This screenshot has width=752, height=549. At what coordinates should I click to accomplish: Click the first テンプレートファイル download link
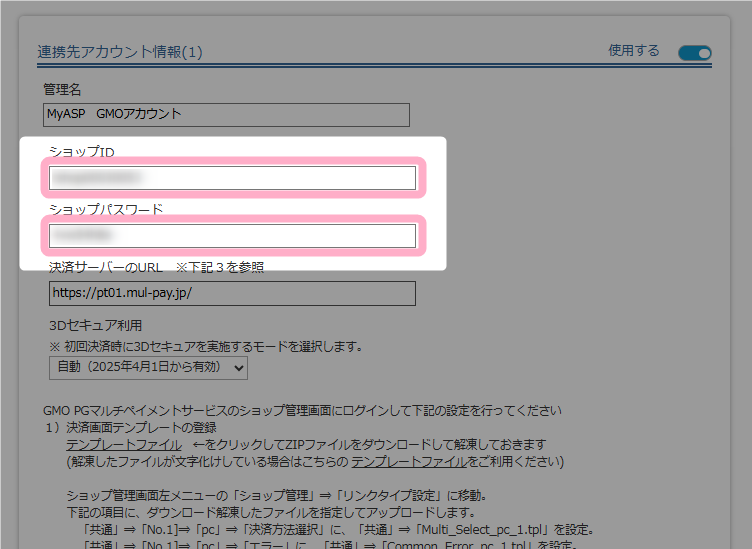tap(123, 444)
